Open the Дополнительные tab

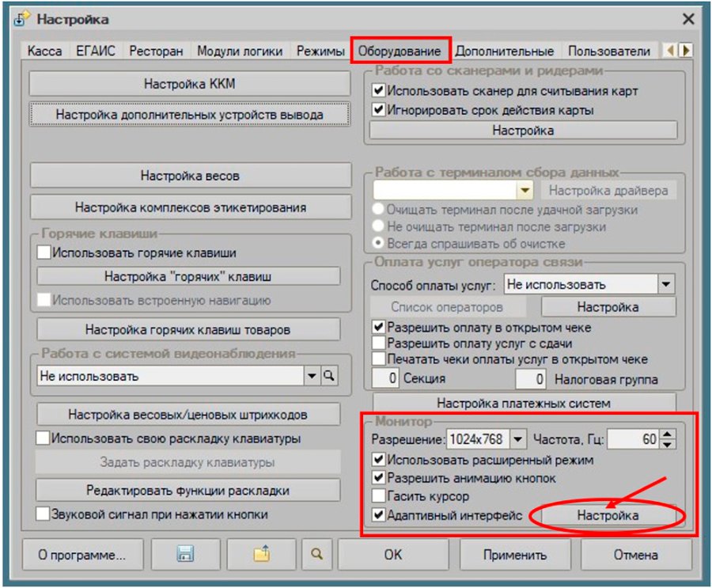(505, 51)
